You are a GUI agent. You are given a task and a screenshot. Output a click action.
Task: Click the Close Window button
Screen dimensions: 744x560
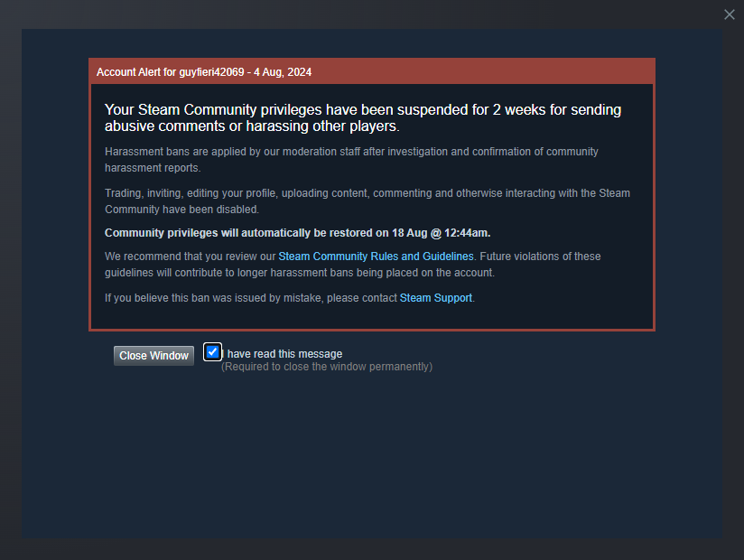[x=153, y=356]
